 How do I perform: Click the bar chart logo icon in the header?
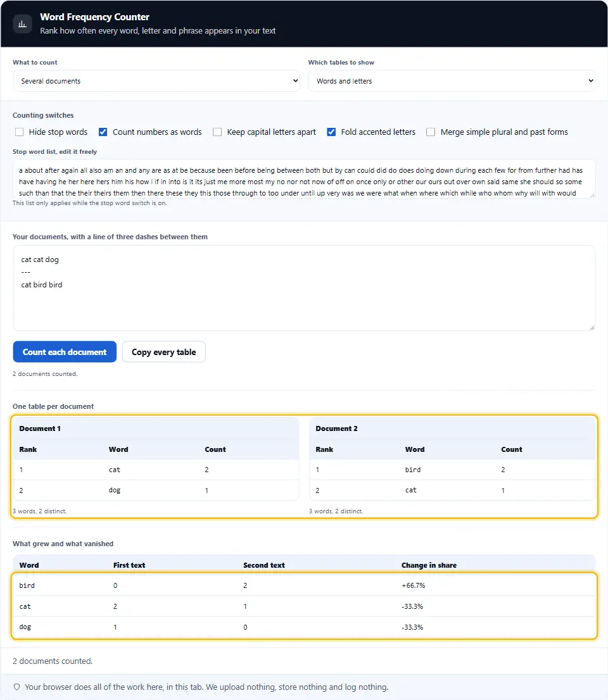[22, 24]
